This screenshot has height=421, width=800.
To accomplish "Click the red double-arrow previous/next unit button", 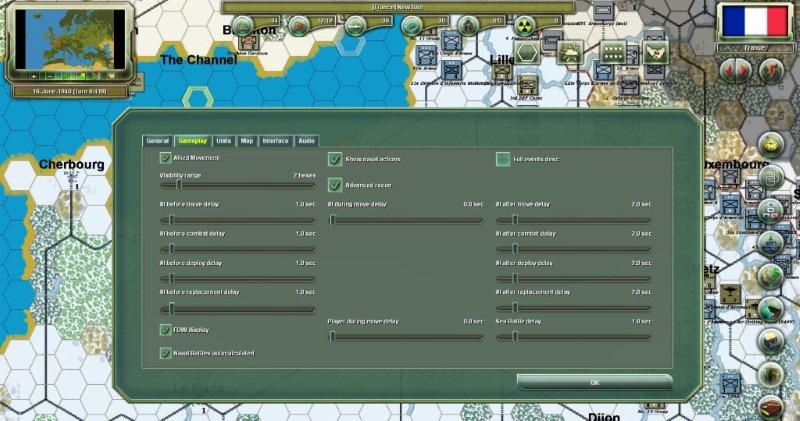I will tap(735, 71).
